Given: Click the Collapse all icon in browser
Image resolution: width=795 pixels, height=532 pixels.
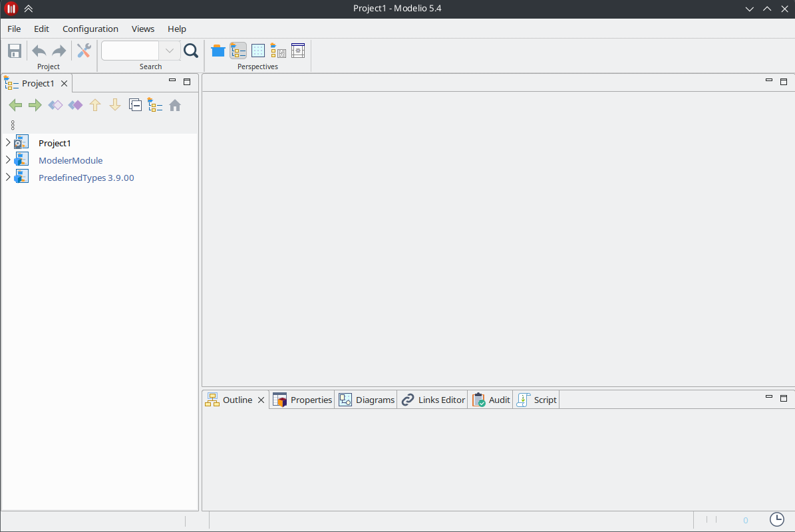Looking at the screenshot, I should (135, 105).
